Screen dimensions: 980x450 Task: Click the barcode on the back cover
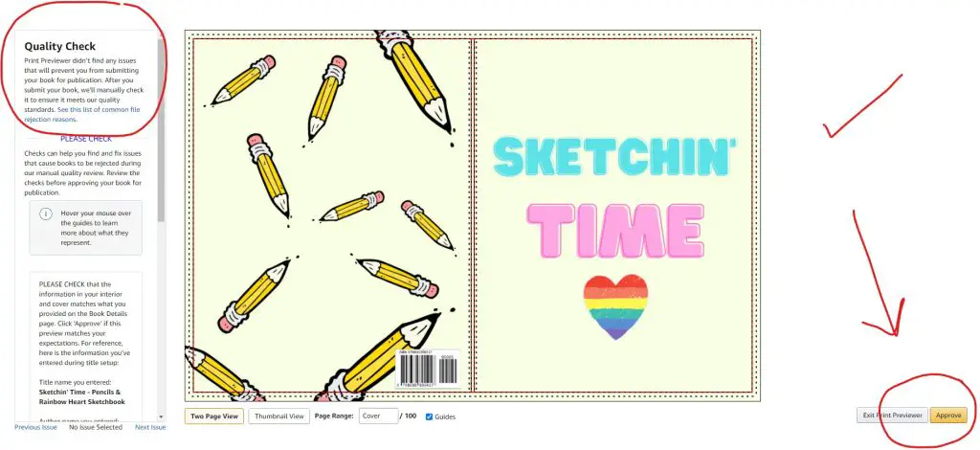point(428,369)
